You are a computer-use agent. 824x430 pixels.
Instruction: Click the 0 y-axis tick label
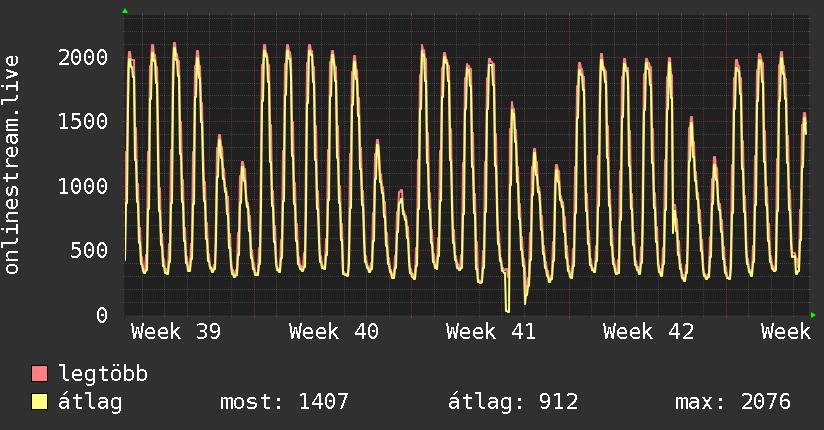pyautogui.click(x=102, y=315)
